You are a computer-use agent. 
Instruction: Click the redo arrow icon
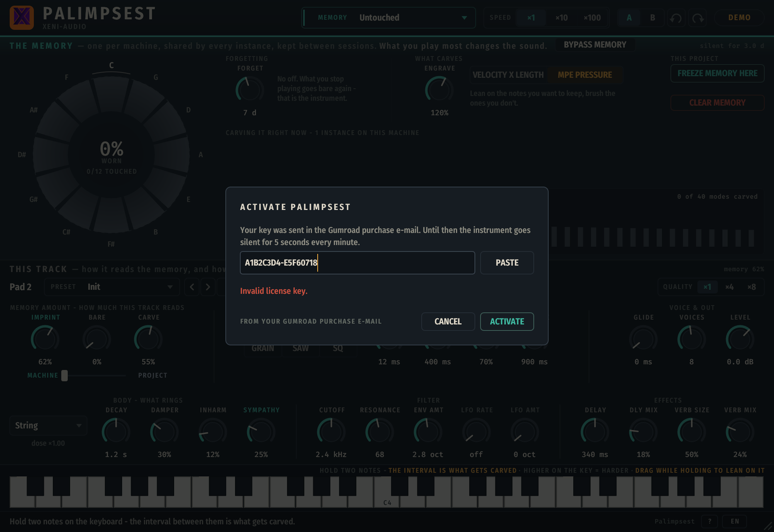[x=698, y=18]
